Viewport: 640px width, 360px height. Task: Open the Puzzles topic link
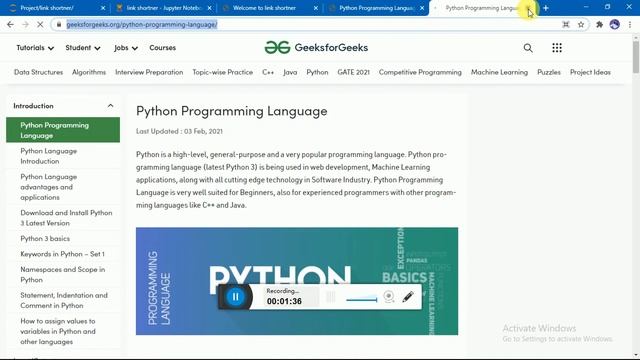click(x=549, y=72)
